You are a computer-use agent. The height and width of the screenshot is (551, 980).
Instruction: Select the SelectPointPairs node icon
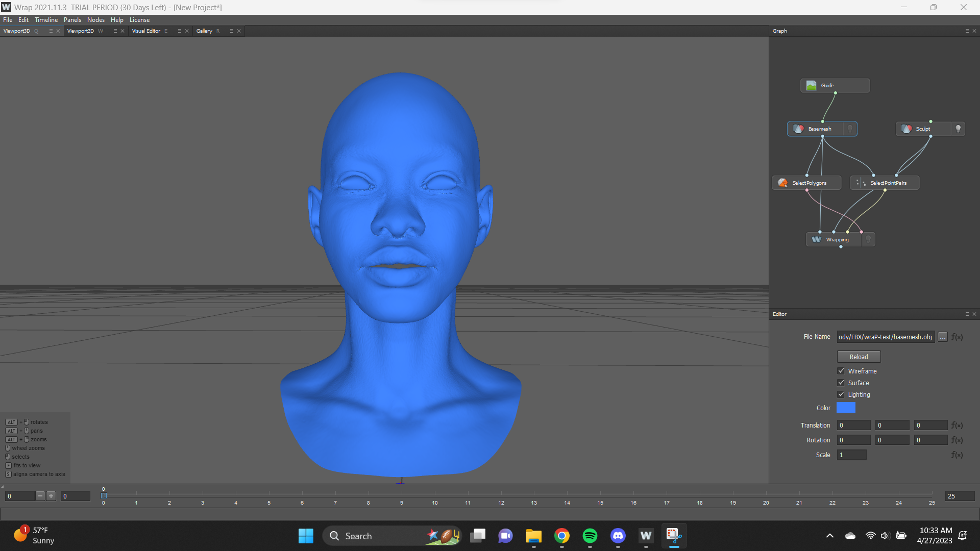[861, 183]
